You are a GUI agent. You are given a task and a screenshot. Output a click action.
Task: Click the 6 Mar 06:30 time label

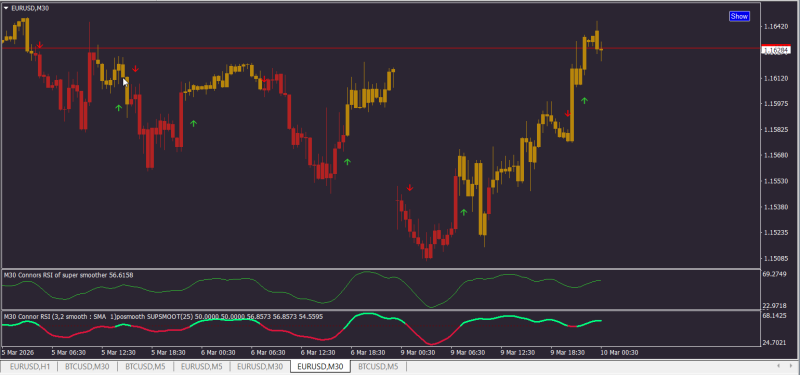pos(268,352)
